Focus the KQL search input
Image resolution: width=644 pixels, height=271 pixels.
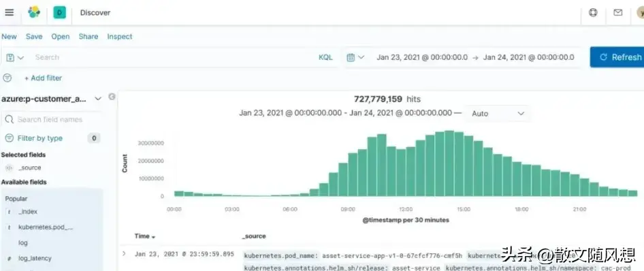[172, 57]
